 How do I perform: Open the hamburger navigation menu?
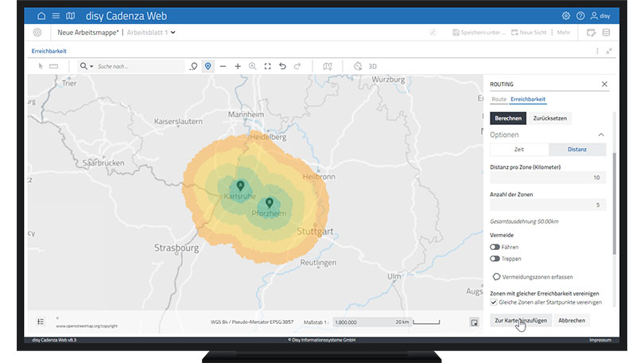pos(56,16)
